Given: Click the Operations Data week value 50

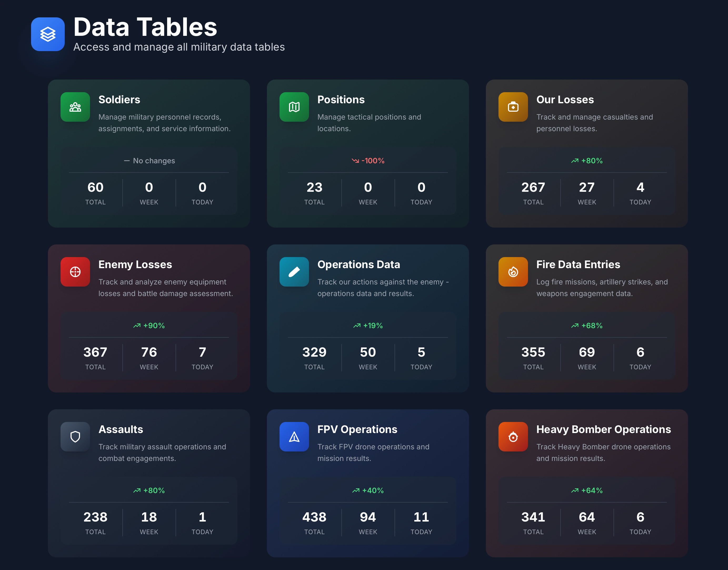Looking at the screenshot, I should [x=368, y=352].
